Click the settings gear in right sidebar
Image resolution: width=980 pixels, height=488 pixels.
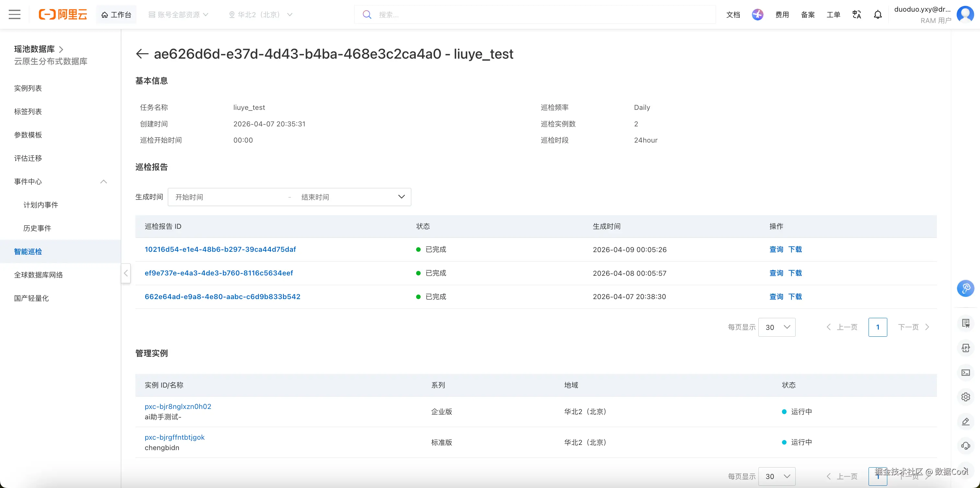[965, 397]
